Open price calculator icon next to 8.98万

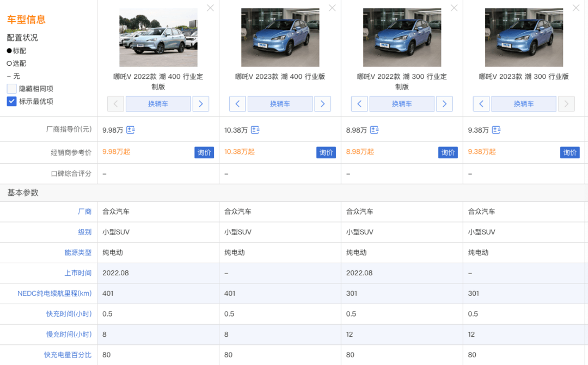click(374, 130)
